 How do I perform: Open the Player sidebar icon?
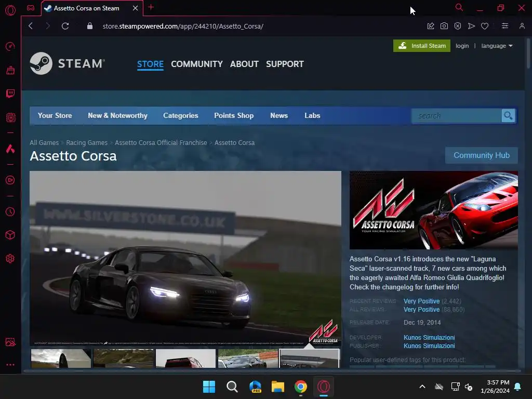click(x=10, y=180)
